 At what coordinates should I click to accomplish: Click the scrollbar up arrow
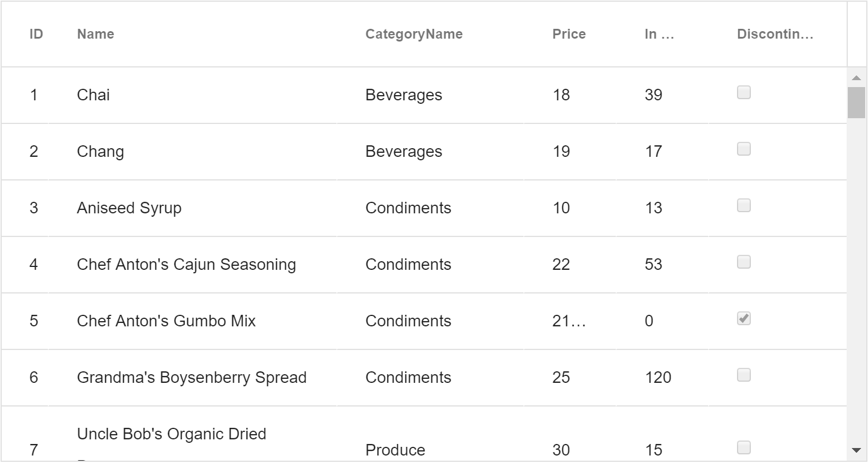click(x=856, y=77)
